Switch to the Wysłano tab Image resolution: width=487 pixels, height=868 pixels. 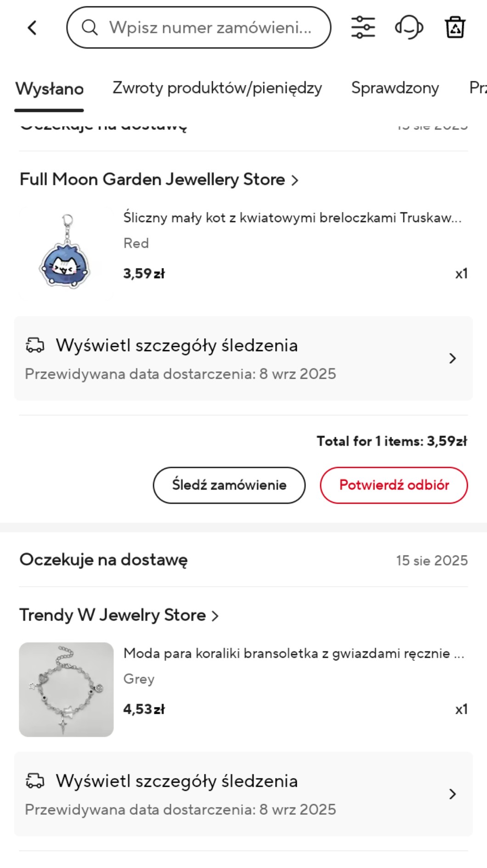pyautogui.click(x=49, y=89)
